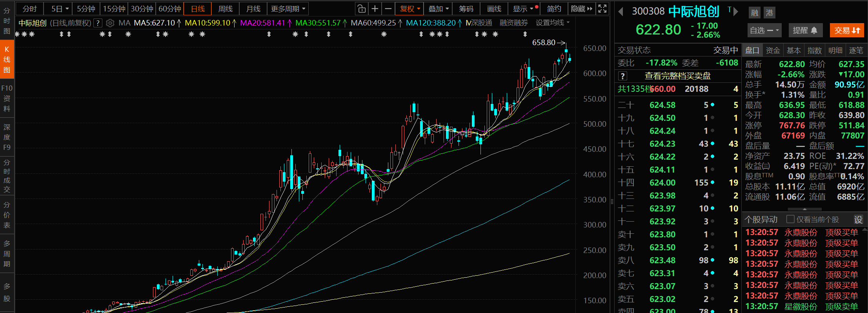Open 分价表 sidebar item
Screen dimensions: 868x313
tap(7, 215)
